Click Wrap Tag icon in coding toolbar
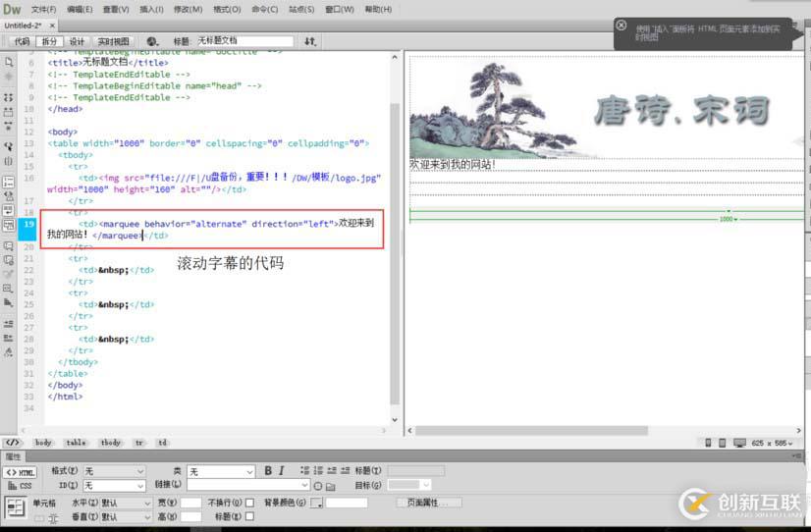 [9, 274]
